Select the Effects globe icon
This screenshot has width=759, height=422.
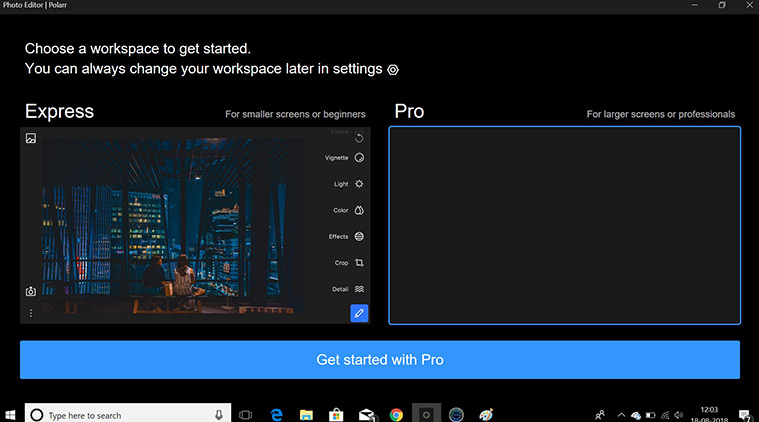click(359, 237)
